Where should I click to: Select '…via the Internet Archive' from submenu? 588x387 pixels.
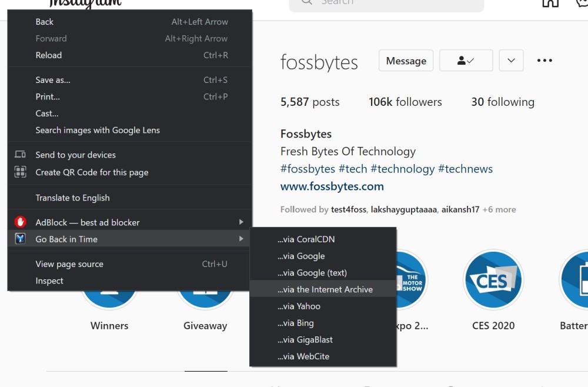pos(326,289)
